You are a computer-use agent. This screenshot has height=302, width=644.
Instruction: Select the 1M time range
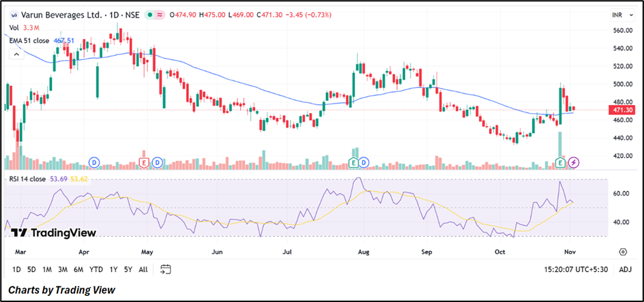47,269
